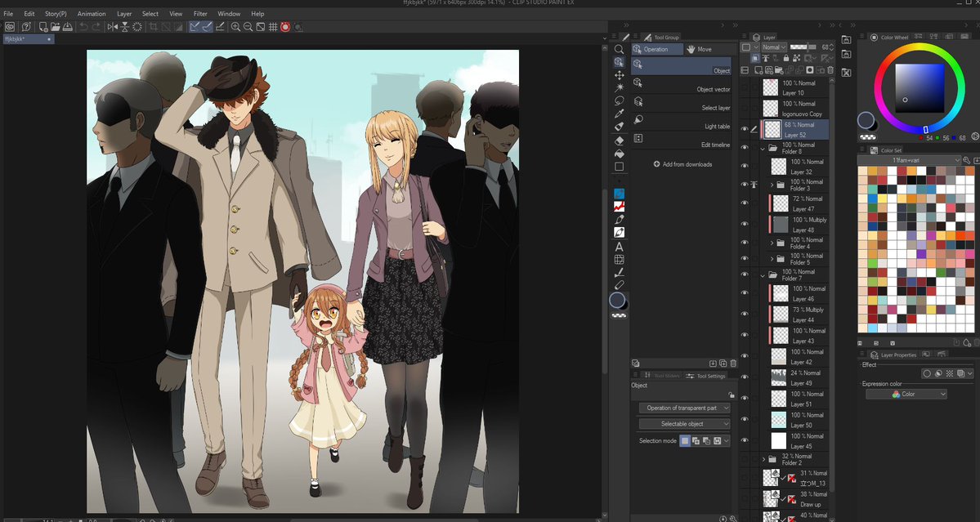Select the Operation sub tool group tab
This screenshot has height=522, width=980.
(x=657, y=49)
